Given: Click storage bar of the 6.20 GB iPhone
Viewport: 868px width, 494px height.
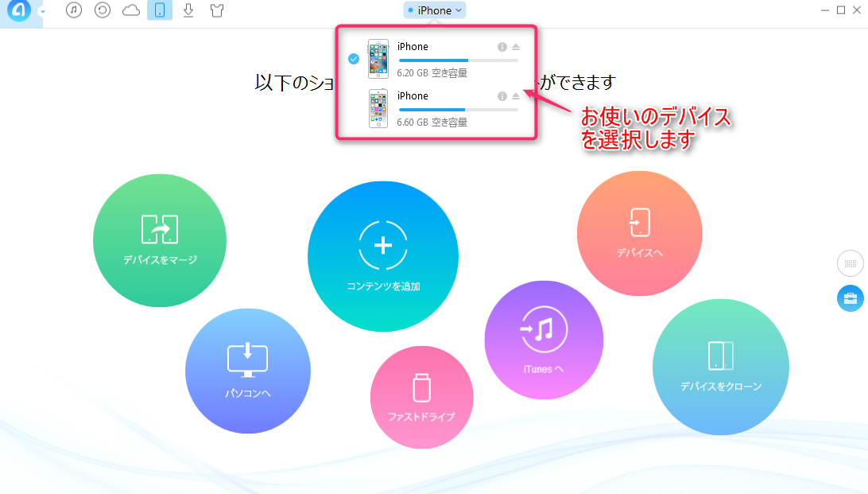Looking at the screenshot, I should click(459, 60).
